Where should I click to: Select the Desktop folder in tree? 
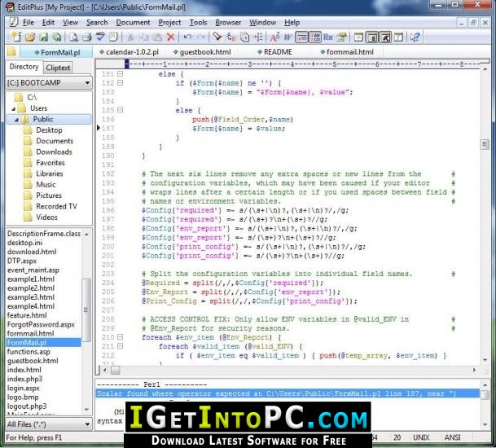click(x=49, y=130)
